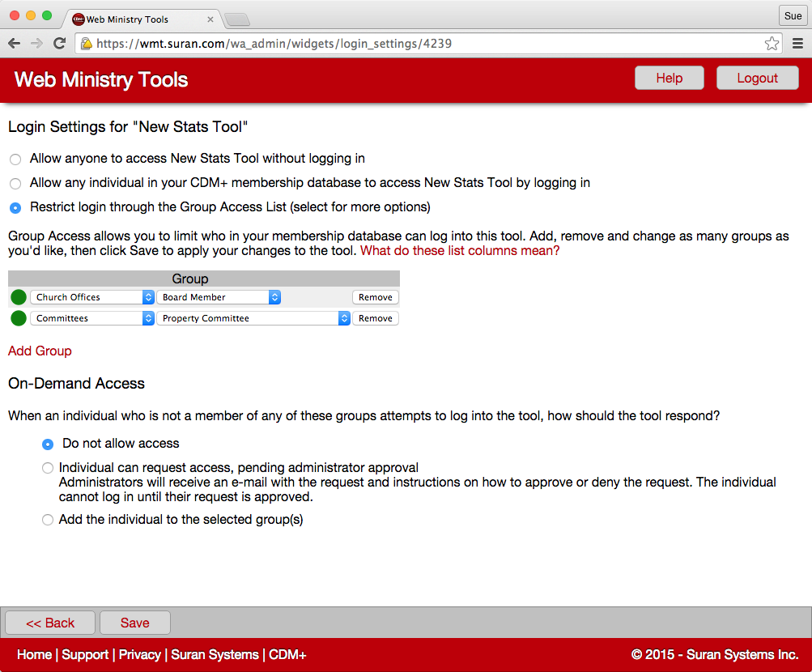Image resolution: width=812 pixels, height=672 pixels.
Task: Open the Church Offices dropdown
Action: (92, 297)
